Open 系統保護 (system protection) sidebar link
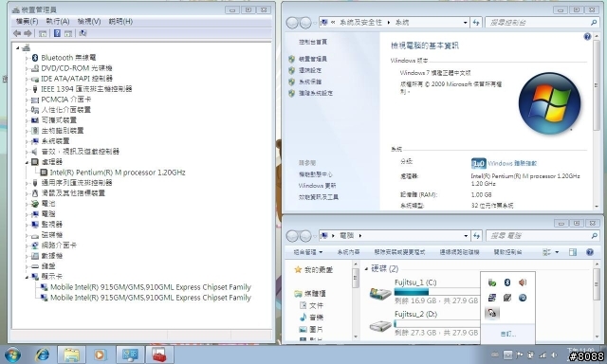 pos(310,82)
